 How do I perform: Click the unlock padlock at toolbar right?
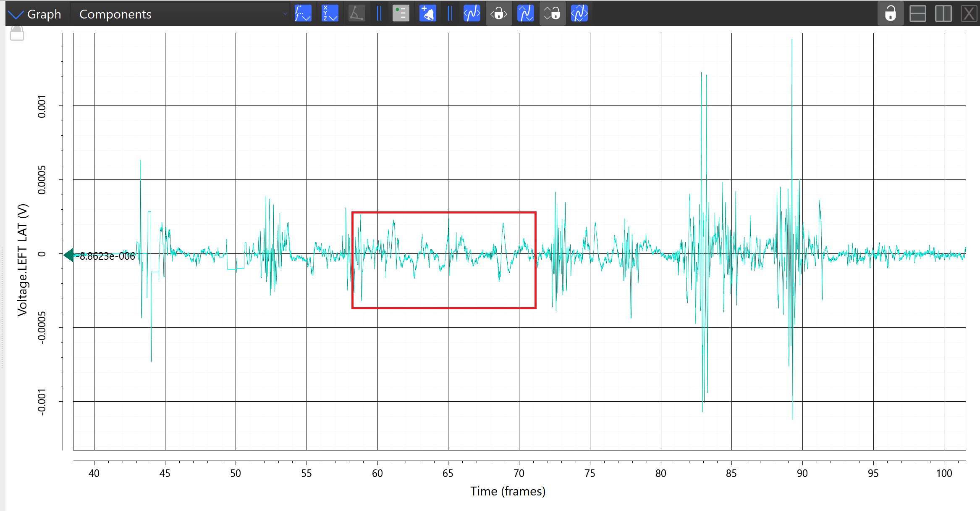(890, 13)
